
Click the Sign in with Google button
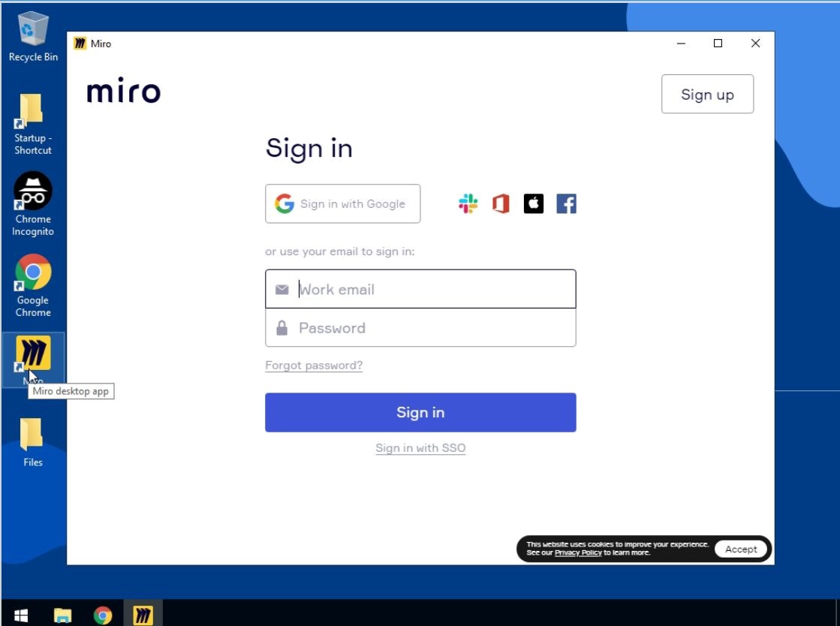342,203
